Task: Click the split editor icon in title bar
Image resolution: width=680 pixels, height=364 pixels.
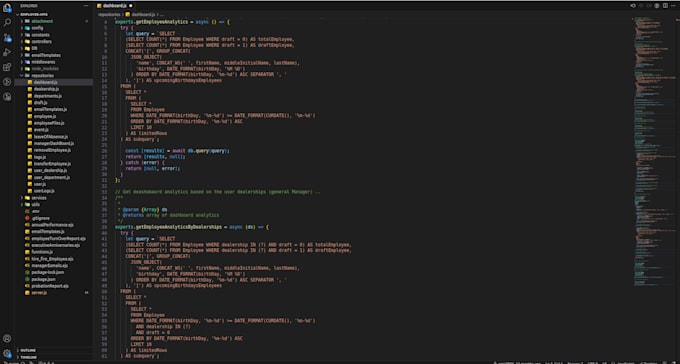Action: (665, 6)
